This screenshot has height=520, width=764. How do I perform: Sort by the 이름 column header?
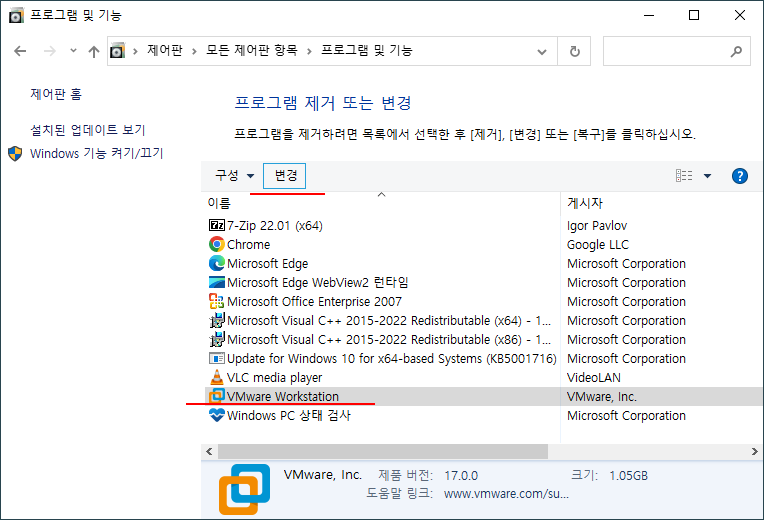(x=381, y=203)
